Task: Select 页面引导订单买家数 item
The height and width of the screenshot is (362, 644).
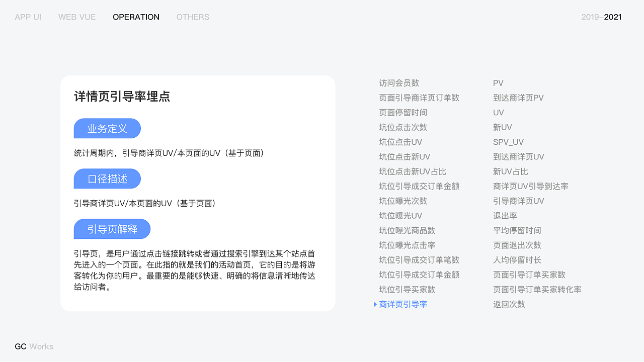Action: (x=529, y=275)
